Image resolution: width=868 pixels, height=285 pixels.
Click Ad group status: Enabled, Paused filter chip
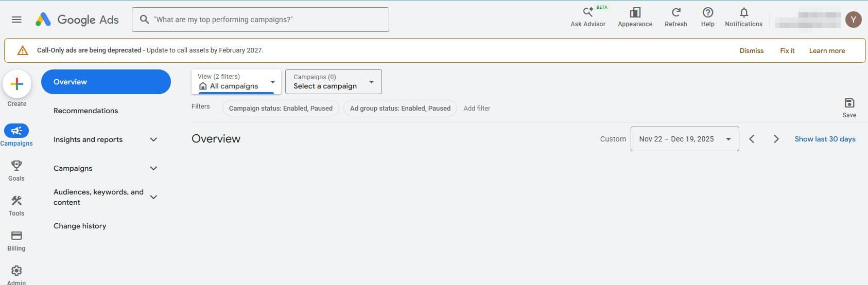[x=400, y=108]
